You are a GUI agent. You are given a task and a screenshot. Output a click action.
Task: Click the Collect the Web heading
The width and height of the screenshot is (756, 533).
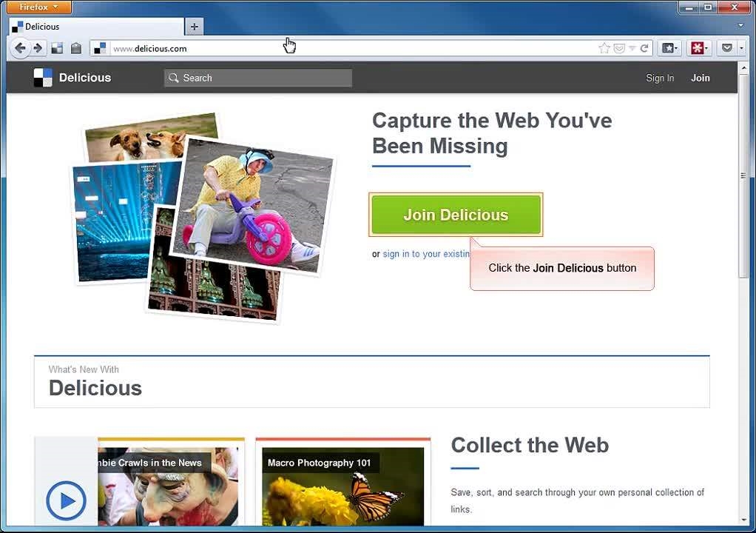pos(530,445)
